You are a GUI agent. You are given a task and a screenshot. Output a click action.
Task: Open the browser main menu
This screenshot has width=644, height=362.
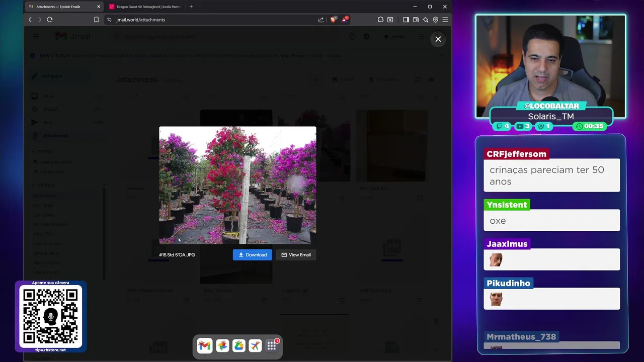(x=445, y=20)
